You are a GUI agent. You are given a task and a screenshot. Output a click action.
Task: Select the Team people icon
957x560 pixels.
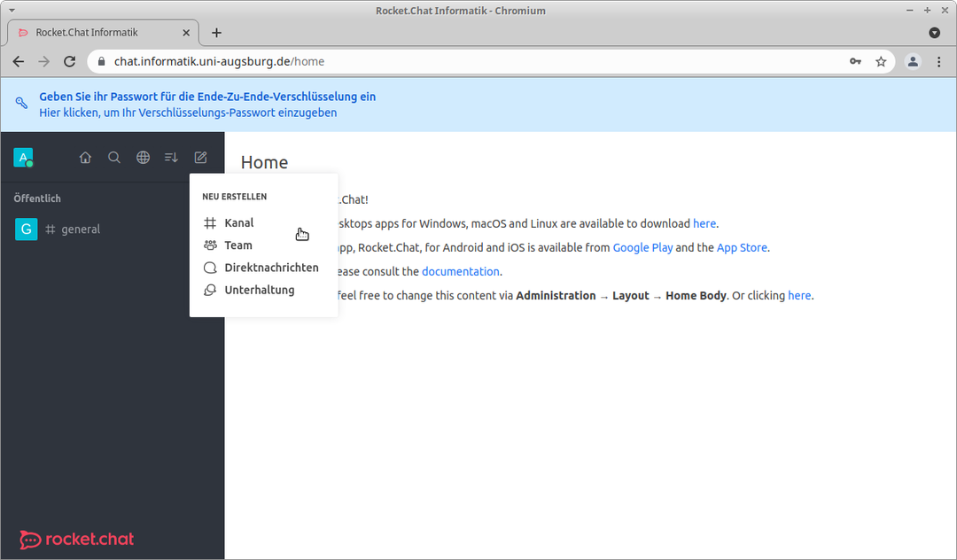210,245
